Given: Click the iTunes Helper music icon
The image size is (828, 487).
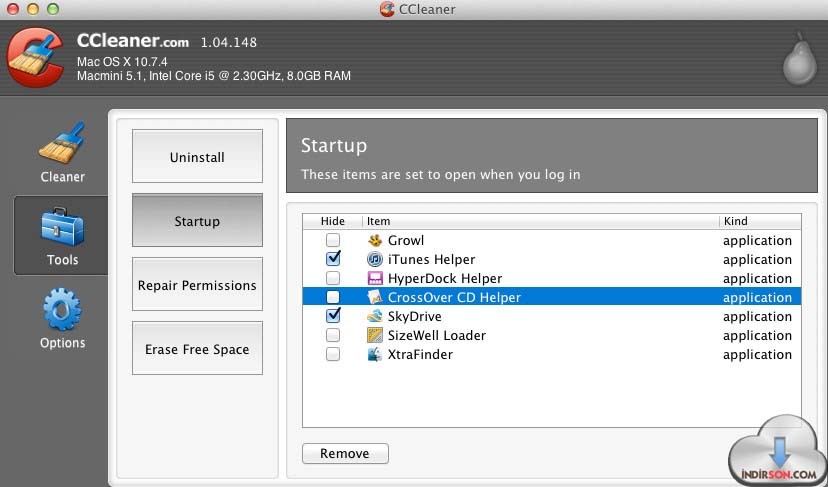Looking at the screenshot, I should click(374, 259).
